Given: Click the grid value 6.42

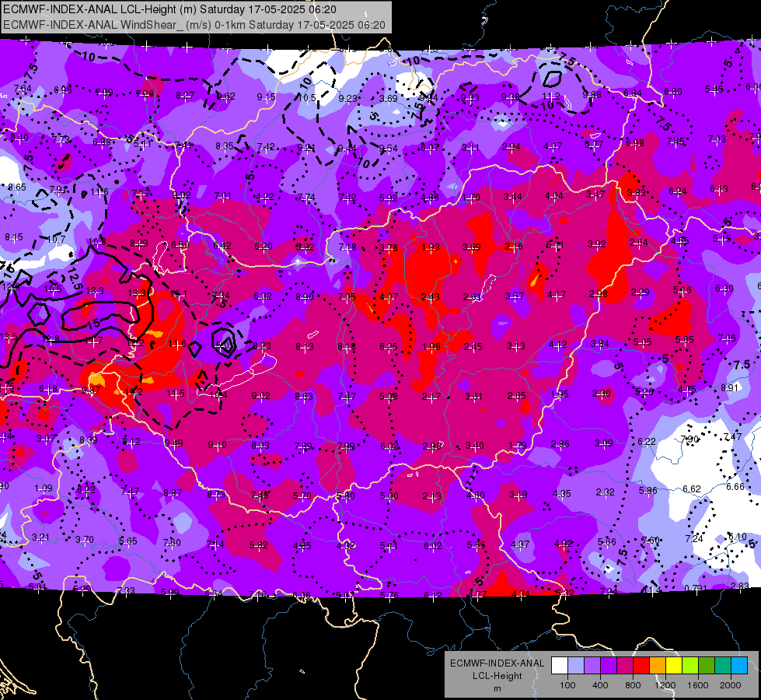Looking at the screenshot, I should tap(222, 245).
